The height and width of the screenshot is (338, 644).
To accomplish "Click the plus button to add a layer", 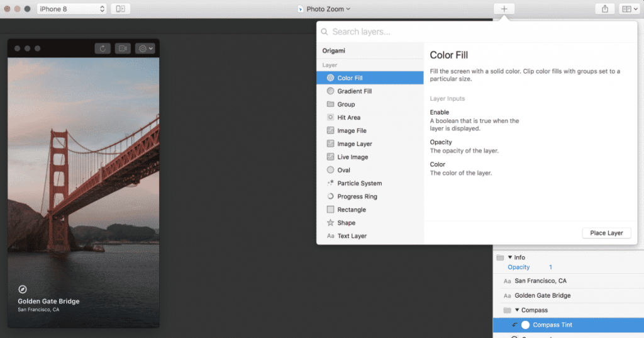I will [504, 9].
